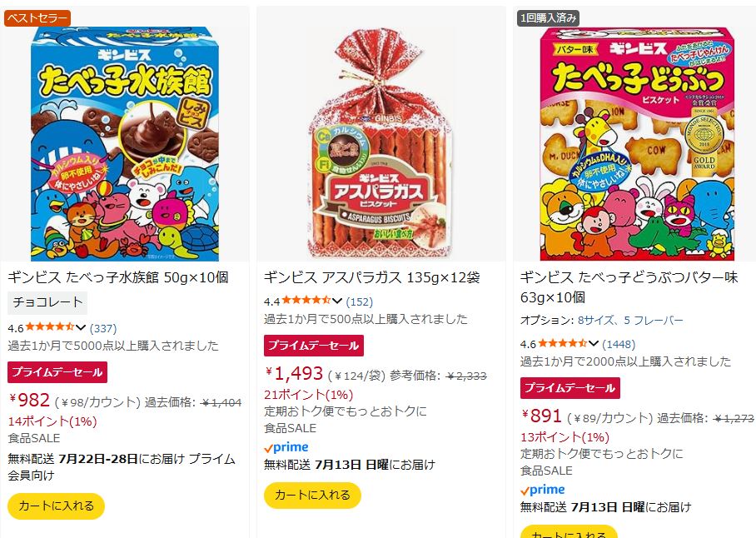Click the prime logo under アスパラガス listing

click(x=286, y=447)
